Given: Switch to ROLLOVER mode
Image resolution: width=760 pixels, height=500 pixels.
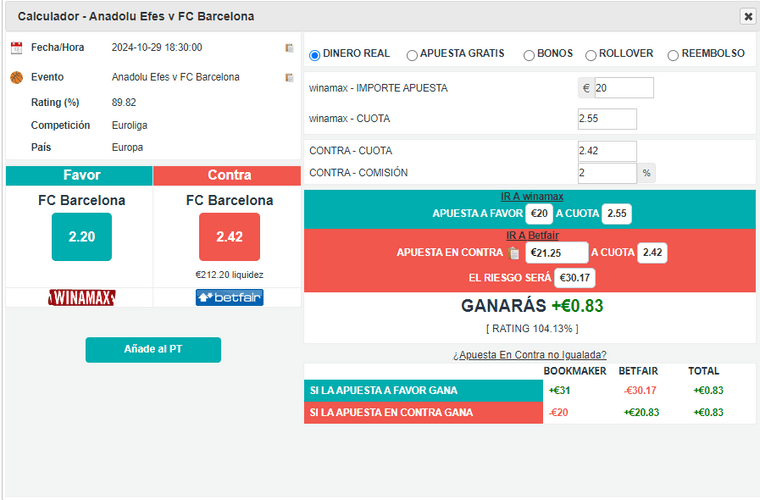Looking at the screenshot, I should [x=591, y=55].
